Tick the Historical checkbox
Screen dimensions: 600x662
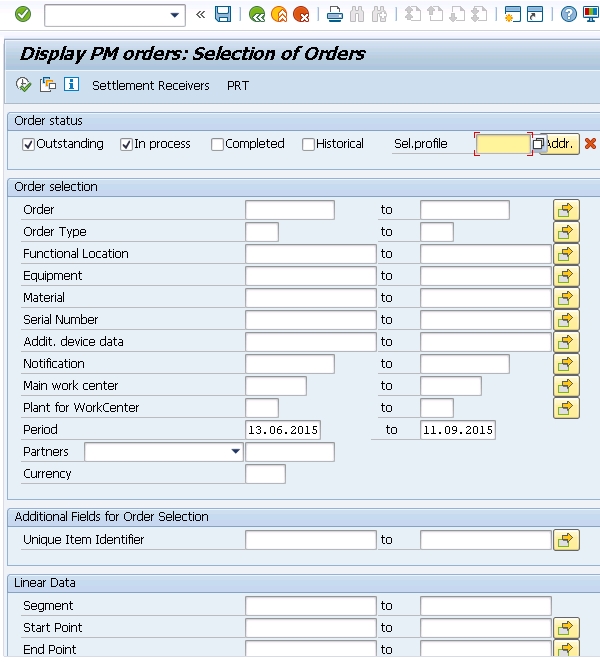click(308, 144)
